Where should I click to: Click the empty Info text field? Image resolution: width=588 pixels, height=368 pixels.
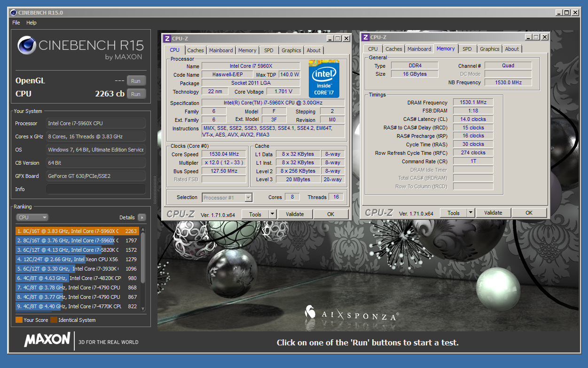pyautogui.click(x=95, y=189)
